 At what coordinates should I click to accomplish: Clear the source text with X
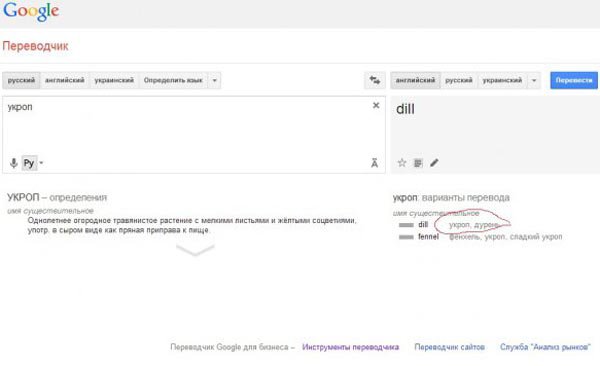[376, 105]
